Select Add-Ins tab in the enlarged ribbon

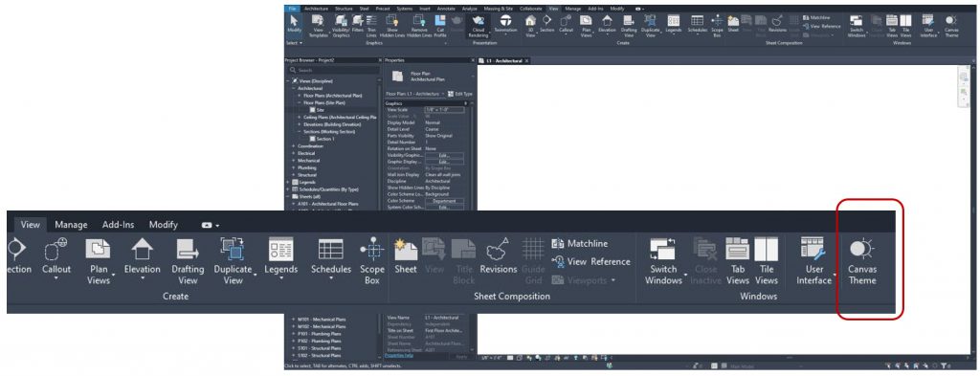(118, 224)
